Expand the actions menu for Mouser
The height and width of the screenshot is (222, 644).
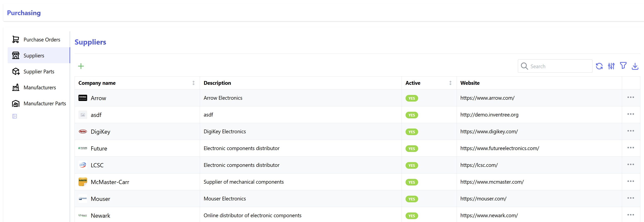631,198
